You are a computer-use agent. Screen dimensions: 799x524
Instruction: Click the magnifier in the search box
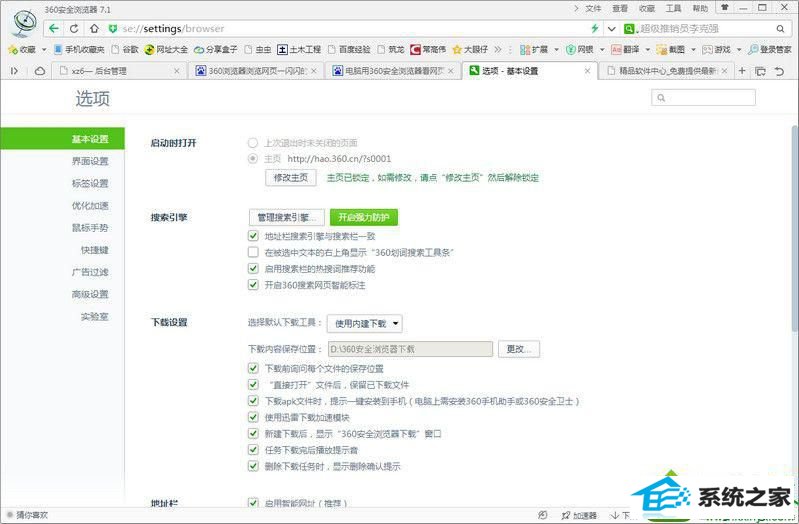(x=780, y=29)
